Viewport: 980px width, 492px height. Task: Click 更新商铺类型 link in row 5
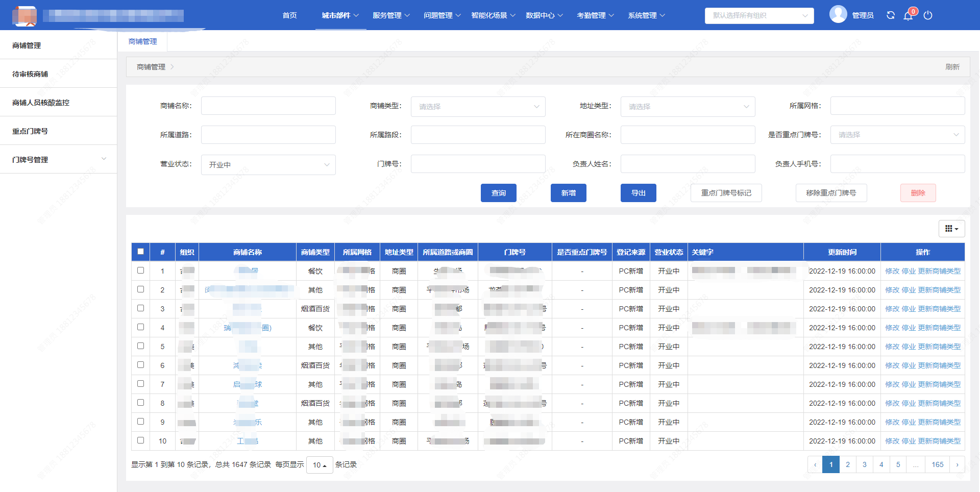pyautogui.click(x=940, y=347)
